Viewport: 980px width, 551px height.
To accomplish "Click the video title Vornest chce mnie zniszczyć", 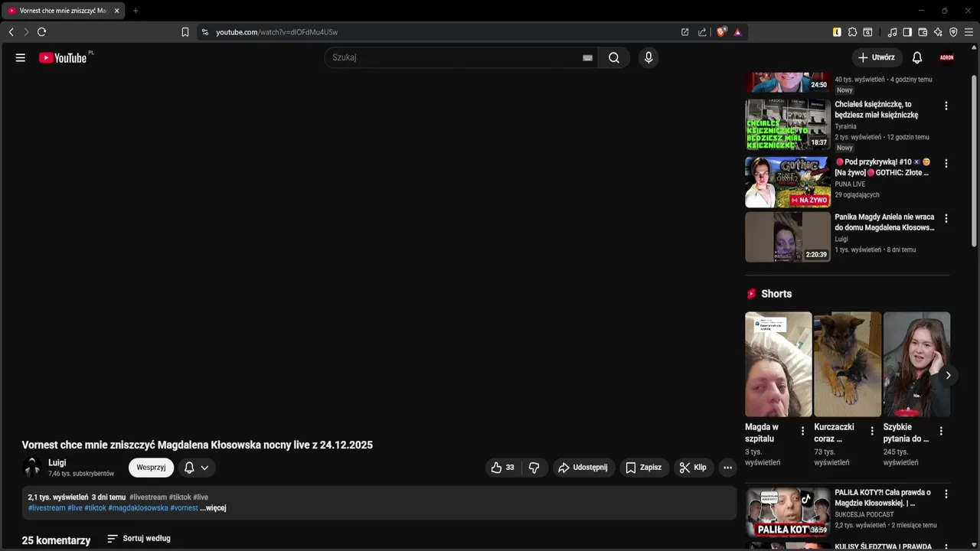I will click(x=198, y=445).
